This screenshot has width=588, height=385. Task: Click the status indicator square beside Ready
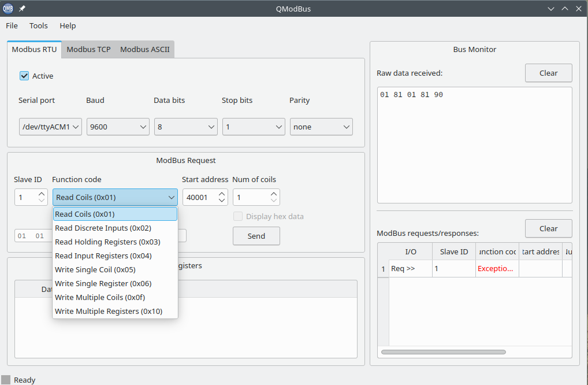(6, 379)
